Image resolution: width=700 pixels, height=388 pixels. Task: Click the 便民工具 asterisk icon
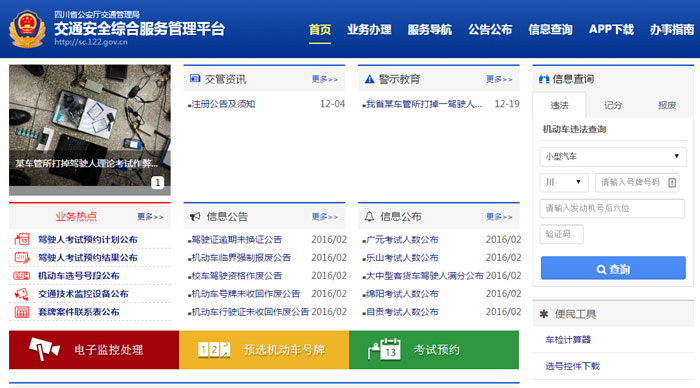[x=543, y=314]
